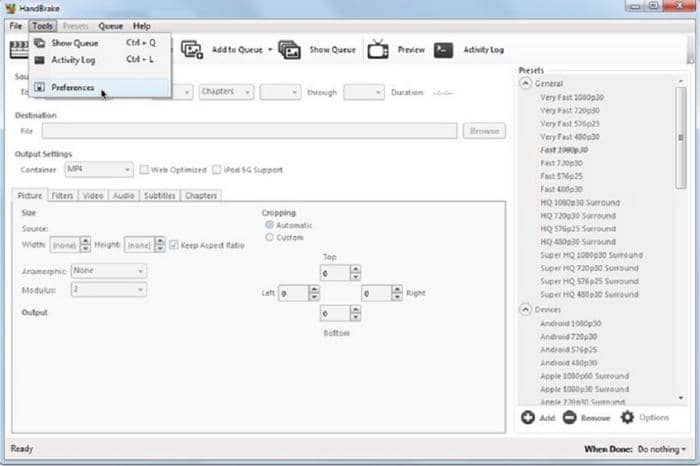The width and height of the screenshot is (700, 466).
Task: Select Activity Log menu entry
Action: click(100, 60)
